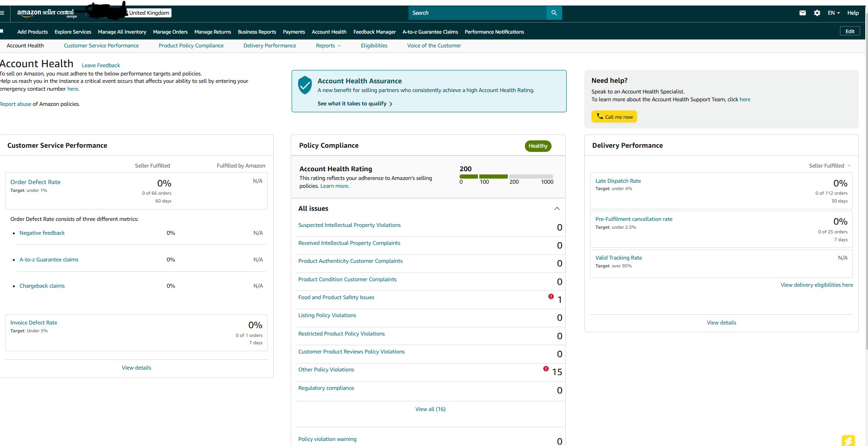Image resolution: width=868 pixels, height=446 pixels.
Task: Open Add Products menu
Action: pos(33,32)
